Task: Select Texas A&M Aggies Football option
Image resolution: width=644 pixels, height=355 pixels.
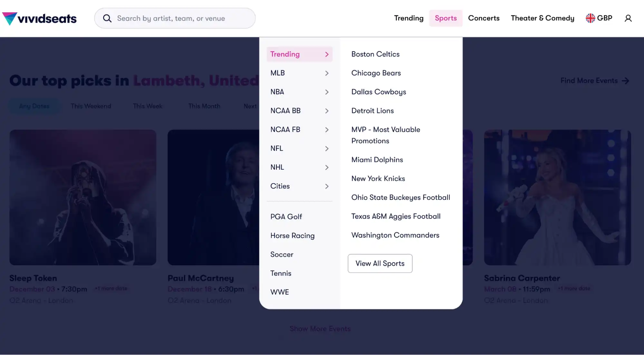Action: click(x=396, y=216)
